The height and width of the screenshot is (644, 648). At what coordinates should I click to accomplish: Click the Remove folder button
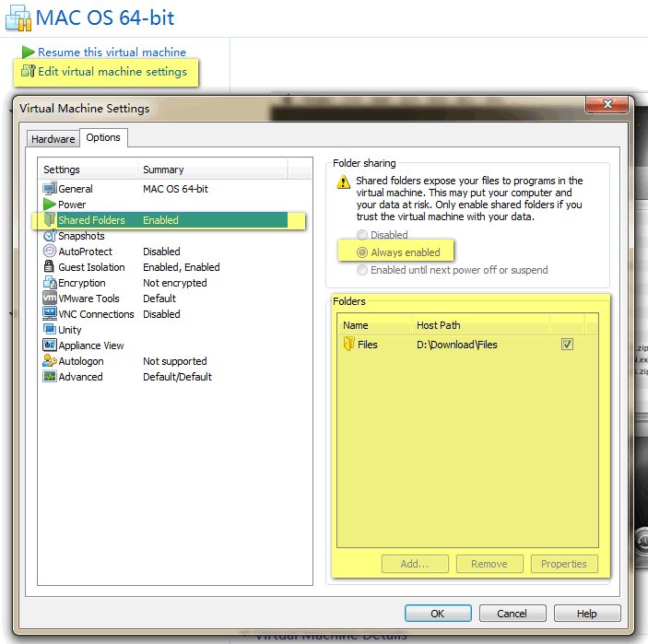coord(489,564)
